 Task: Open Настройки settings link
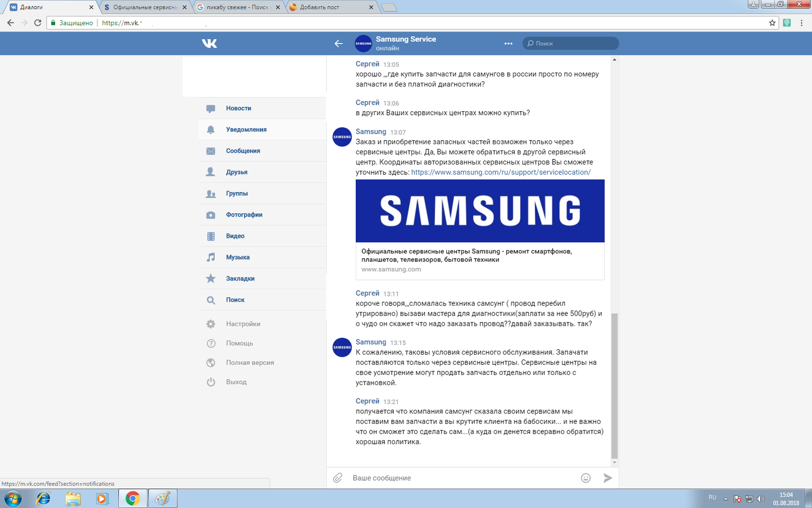pyautogui.click(x=243, y=324)
